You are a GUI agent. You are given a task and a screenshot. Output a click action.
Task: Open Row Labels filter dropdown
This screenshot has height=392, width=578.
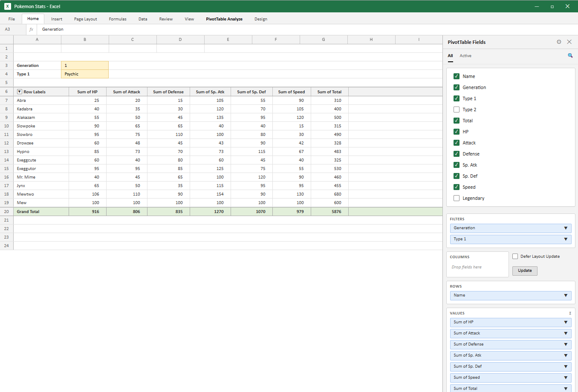coord(19,92)
